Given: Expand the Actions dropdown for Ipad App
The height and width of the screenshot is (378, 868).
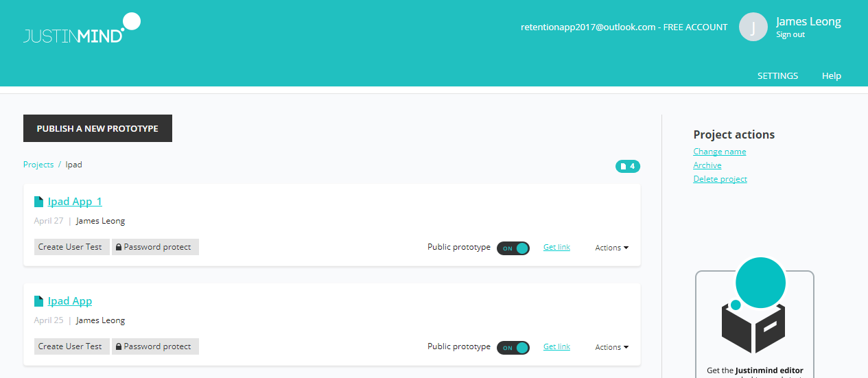Looking at the screenshot, I should coord(611,348).
